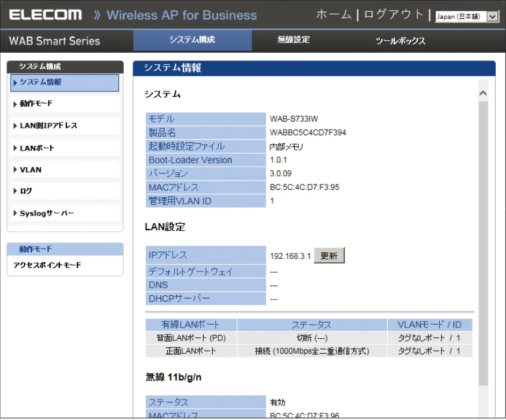Open LAN側IPアドレス in the sidebar
The width and height of the screenshot is (506, 420).
(x=65, y=126)
